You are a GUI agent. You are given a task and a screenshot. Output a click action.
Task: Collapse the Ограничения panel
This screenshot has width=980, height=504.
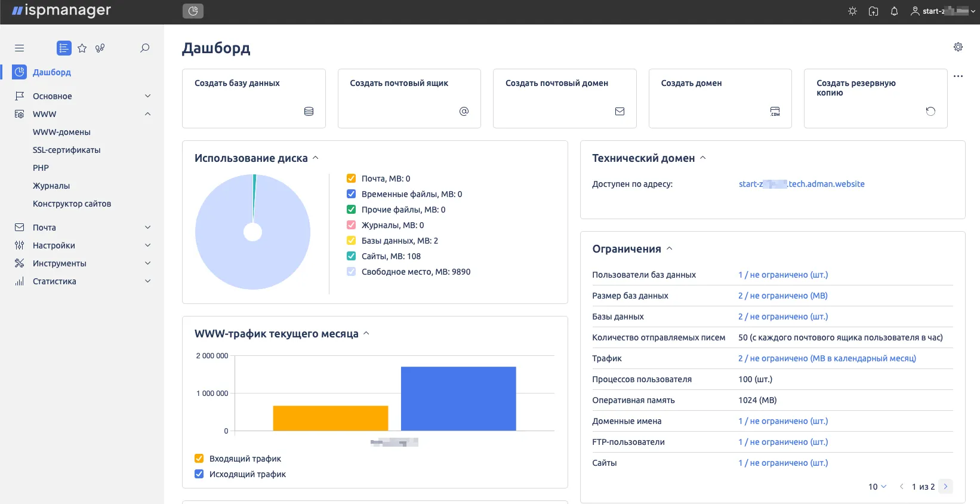670,249
